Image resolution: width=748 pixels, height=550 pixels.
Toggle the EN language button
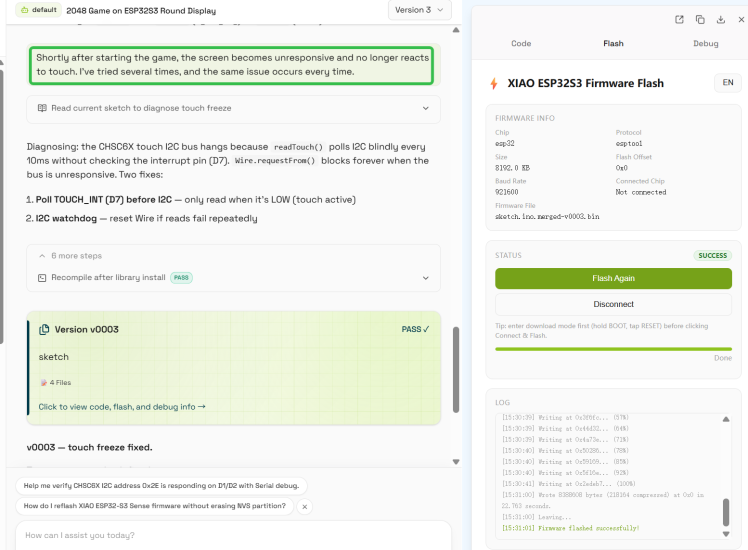tap(727, 83)
